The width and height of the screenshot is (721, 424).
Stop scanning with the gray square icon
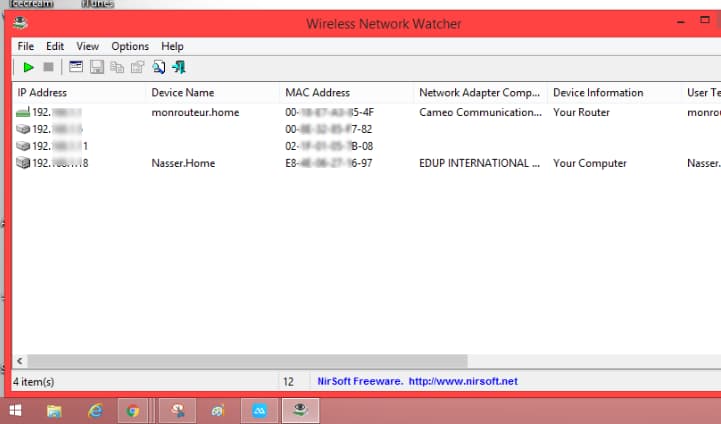tap(48, 67)
